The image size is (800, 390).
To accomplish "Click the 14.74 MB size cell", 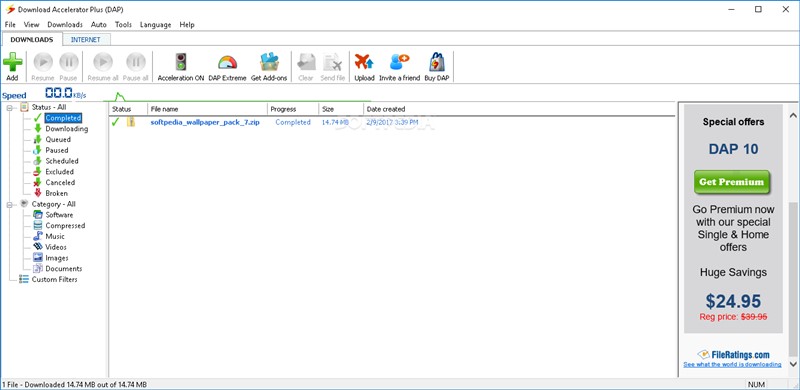I will click(335, 123).
